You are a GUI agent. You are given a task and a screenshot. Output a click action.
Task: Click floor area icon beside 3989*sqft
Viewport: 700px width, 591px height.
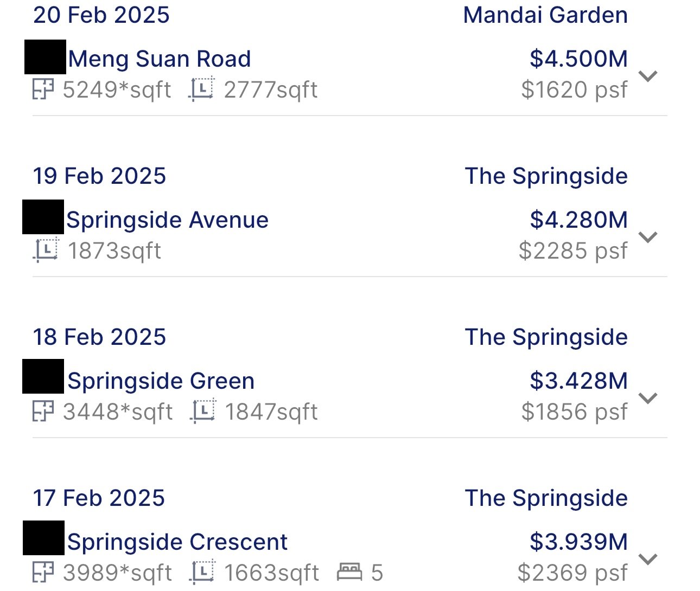point(43,572)
